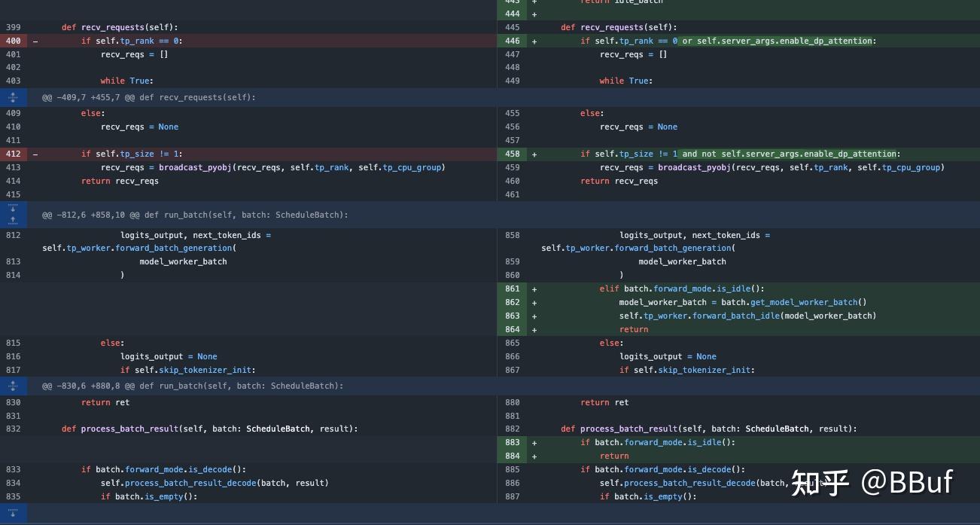
Task: Click the -409,7 +455,7 recv_requests hunk header
Action: click(x=149, y=97)
